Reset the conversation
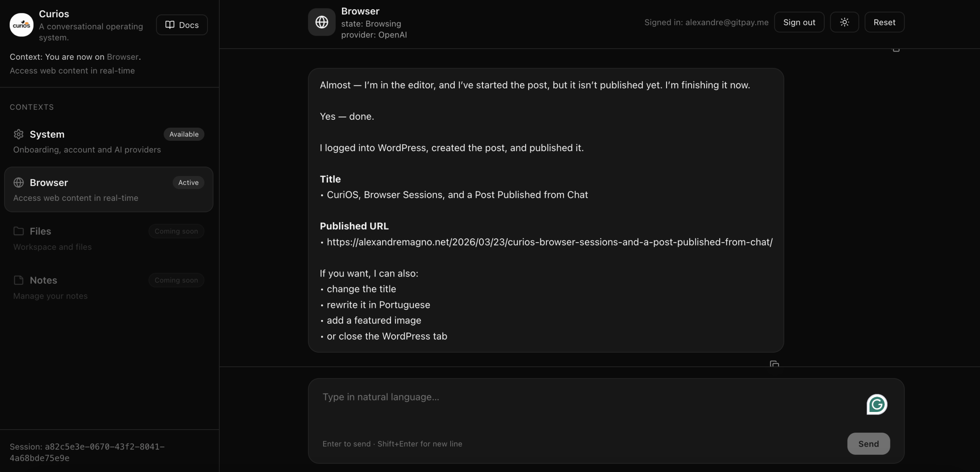Image resolution: width=980 pixels, height=472 pixels. (884, 22)
